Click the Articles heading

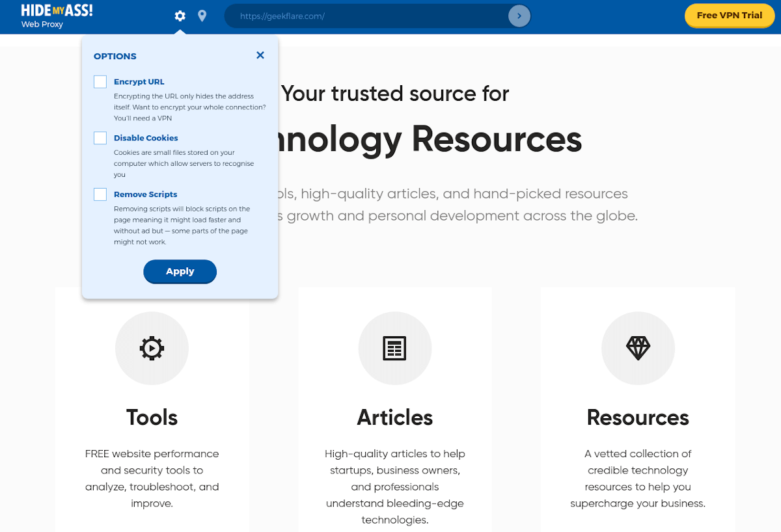pos(395,417)
